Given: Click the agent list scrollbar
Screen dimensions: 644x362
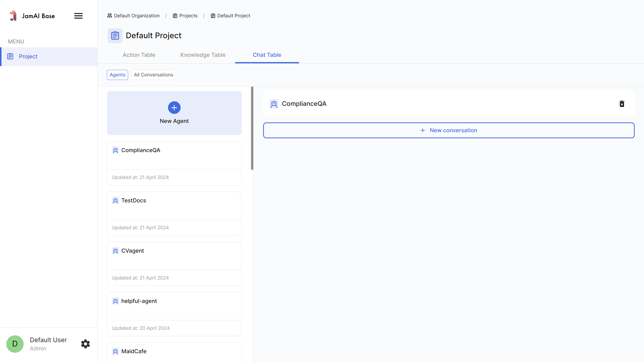Looking at the screenshot, I should [x=252, y=128].
